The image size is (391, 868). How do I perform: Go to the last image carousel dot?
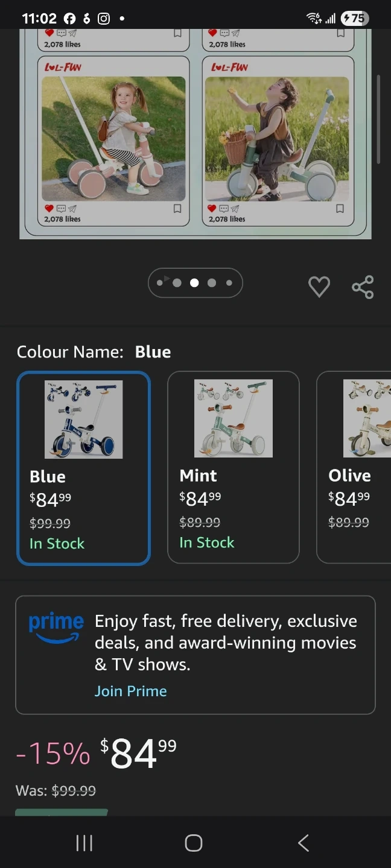[x=229, y=283]
